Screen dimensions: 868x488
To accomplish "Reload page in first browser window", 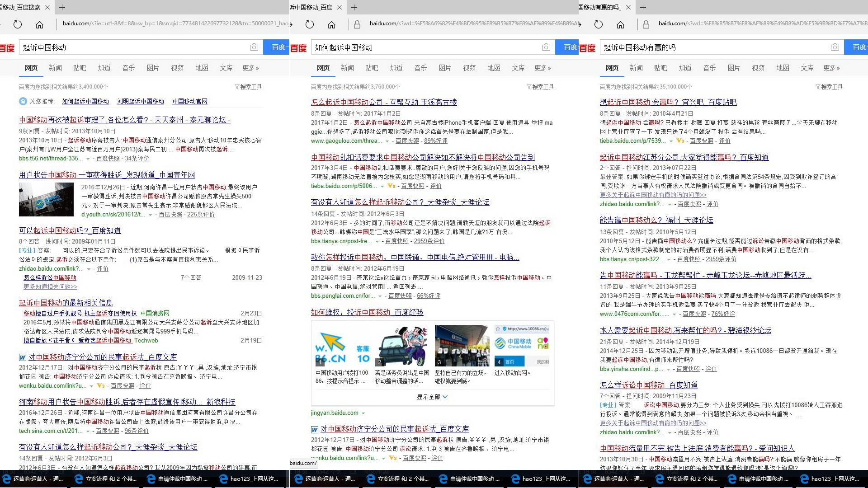I will tap(18, 24).
